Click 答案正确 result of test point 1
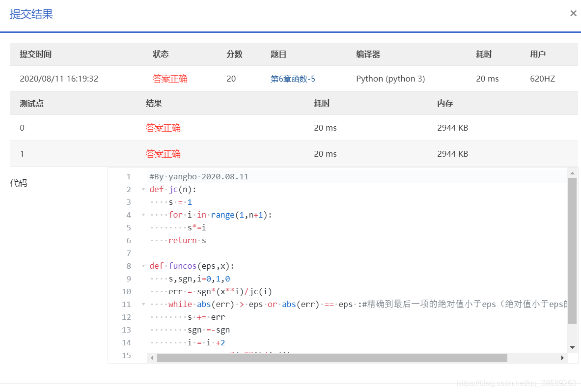This screenshot has width=581, height=392. pyautogui.click(x=163, y=153)
